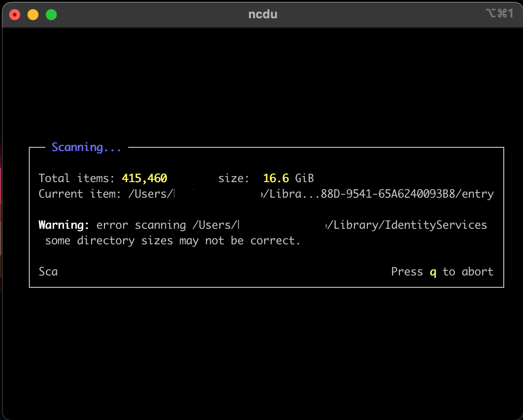Toggle the green zoom traffic light
The height and width of the screenshot is (420, 523).
click(51, 14)
